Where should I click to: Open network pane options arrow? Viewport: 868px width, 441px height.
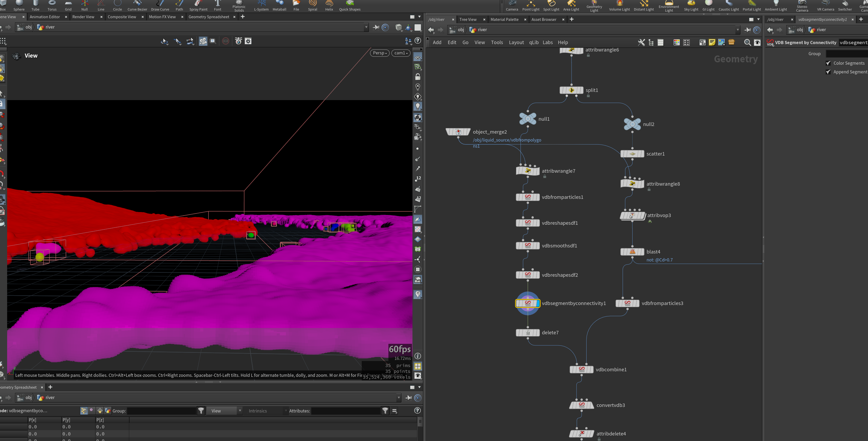[x=759, y=20]
